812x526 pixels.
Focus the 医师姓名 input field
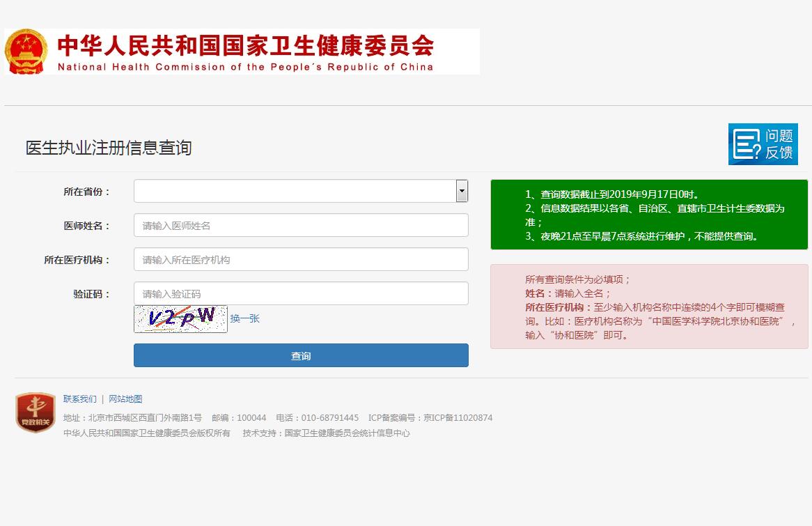coord(301,225)
